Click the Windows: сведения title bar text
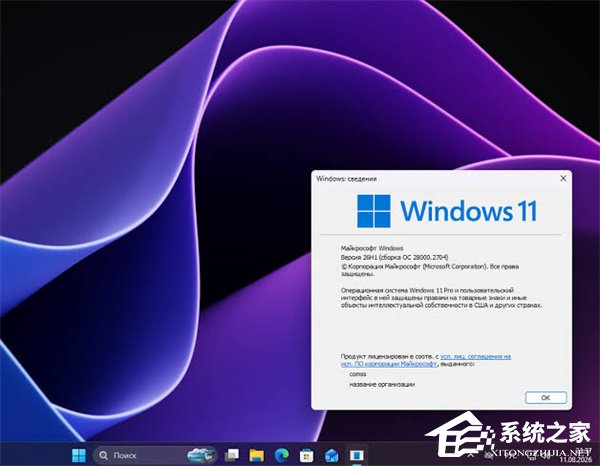 [346, 179]
